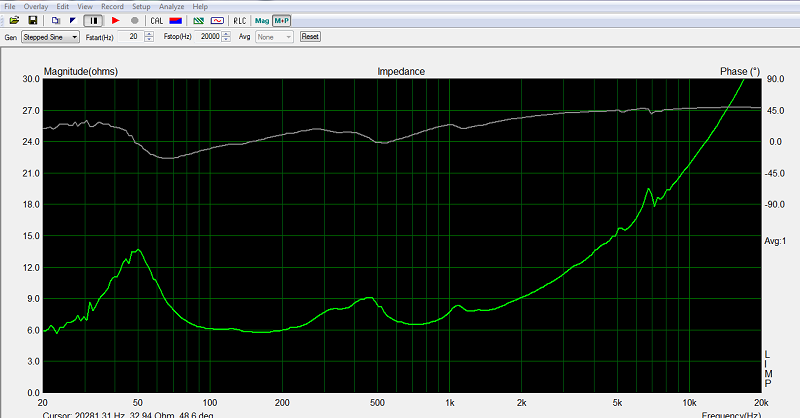
Task: Click the red and blue level icon
Action: (x=176, y=20)
